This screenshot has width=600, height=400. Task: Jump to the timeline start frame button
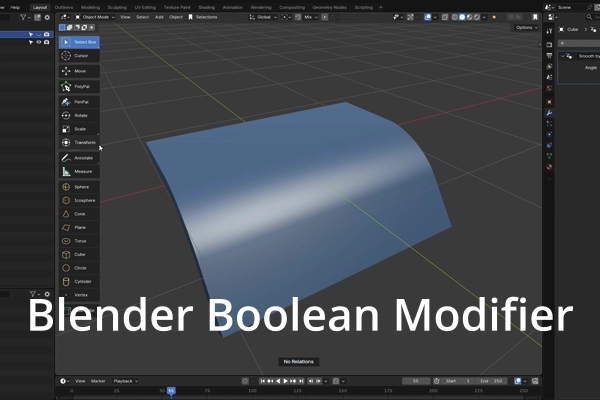pyautogui.click(x=262, y=381)
